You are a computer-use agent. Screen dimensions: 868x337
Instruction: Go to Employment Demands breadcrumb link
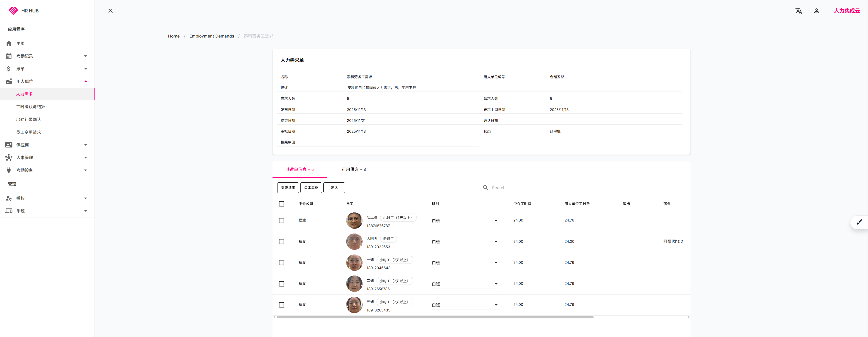click(x=211, y=36)
